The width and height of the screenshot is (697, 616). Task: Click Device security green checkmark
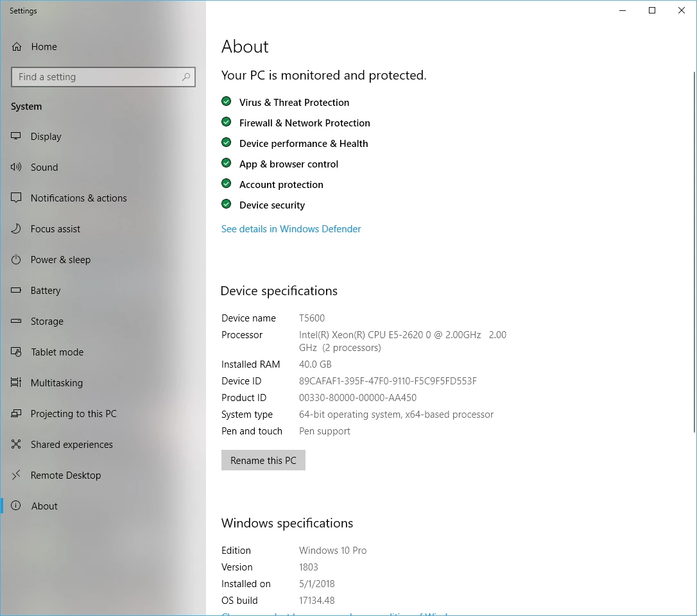point(227,204)
